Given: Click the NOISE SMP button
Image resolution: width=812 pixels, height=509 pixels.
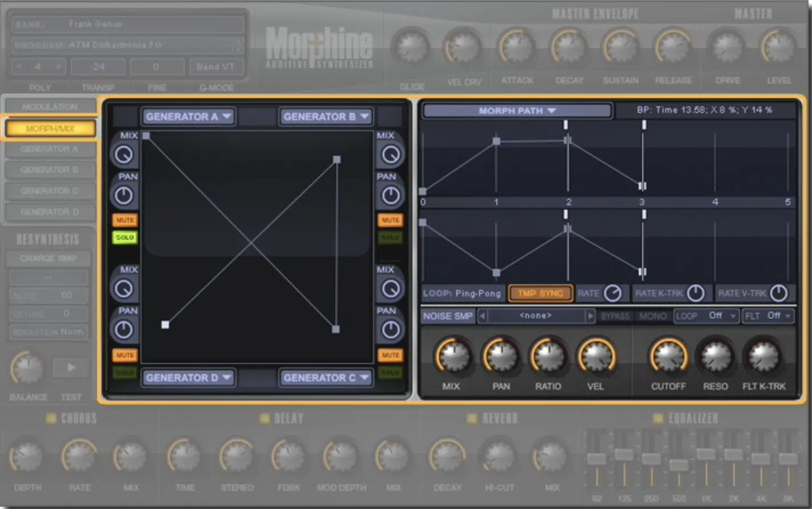Looking at the screenshot, I should coord(448,316).
